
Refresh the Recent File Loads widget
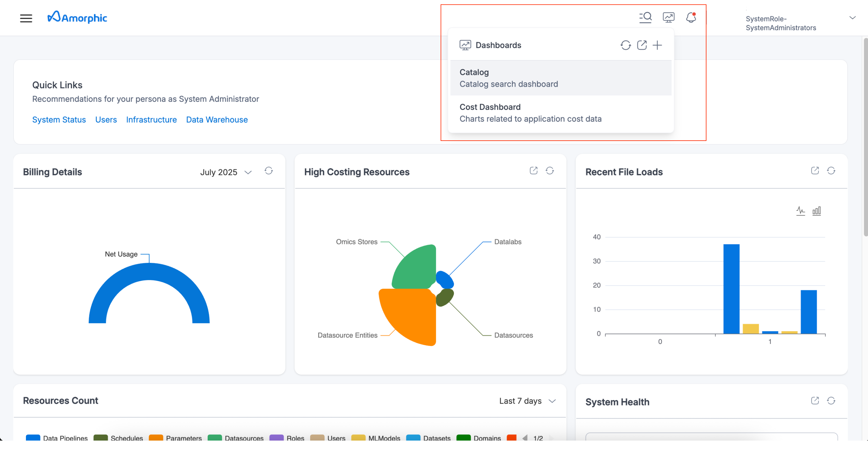coord(831,171)
